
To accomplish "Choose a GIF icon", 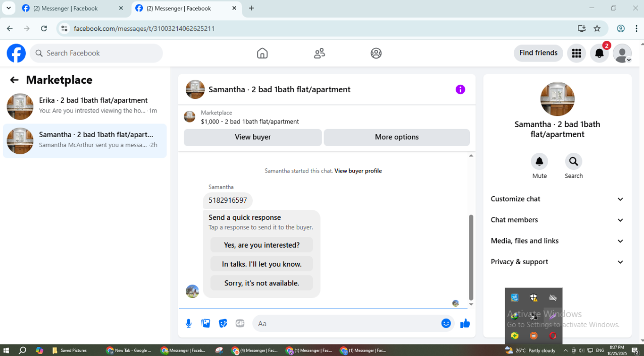I will [240, 323].
